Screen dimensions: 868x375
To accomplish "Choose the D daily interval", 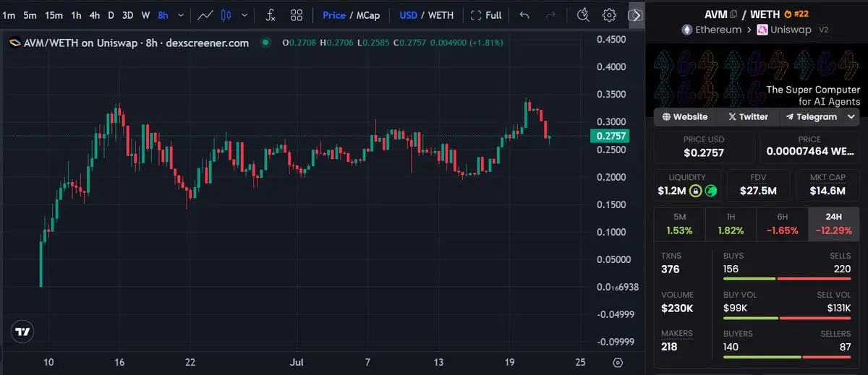I will coord(111,14).
